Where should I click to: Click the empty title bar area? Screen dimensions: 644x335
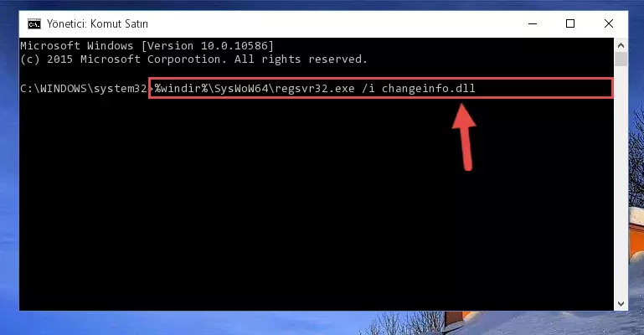[x=328, y=23]
